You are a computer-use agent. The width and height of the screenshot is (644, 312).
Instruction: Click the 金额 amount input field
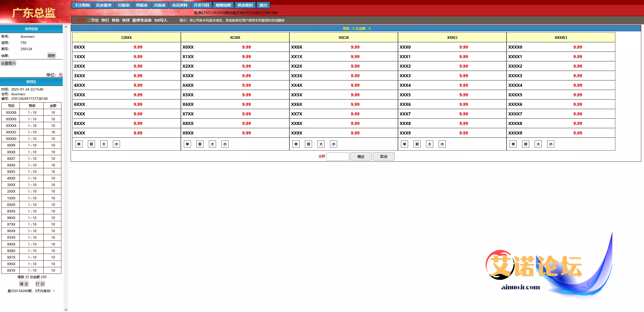337,157
